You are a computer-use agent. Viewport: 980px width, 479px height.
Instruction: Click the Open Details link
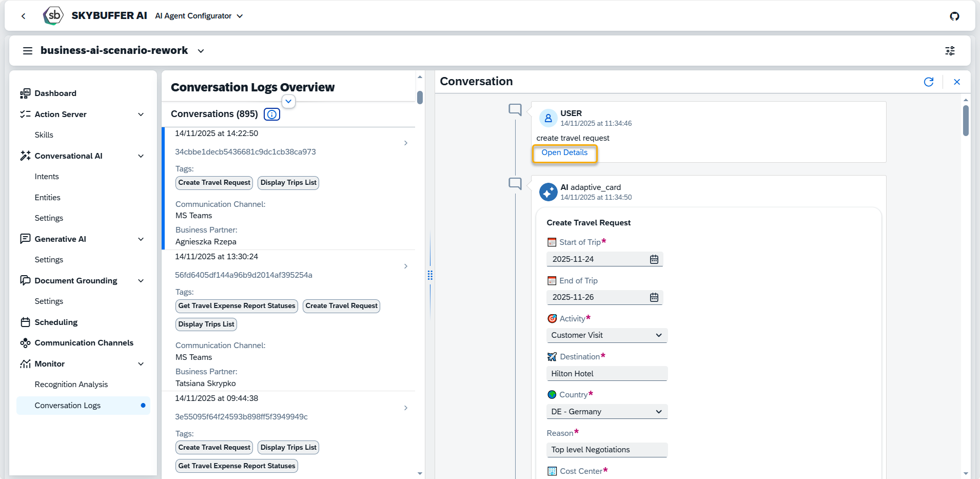click(x=564, y=152)
